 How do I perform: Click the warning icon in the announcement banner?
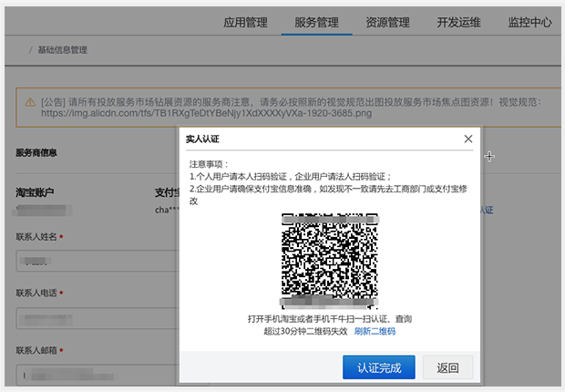(30, 102)
